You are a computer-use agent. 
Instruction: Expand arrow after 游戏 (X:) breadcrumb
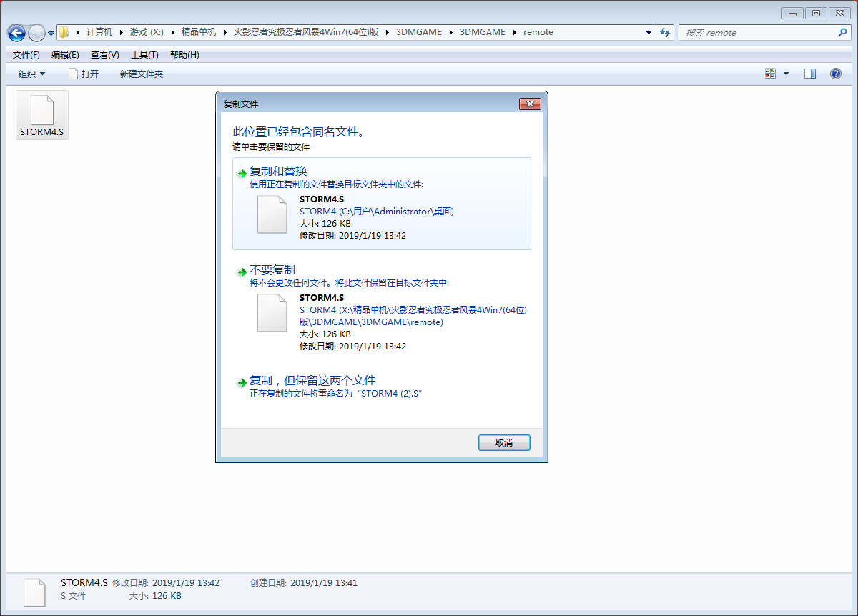[x=172, y=32]
